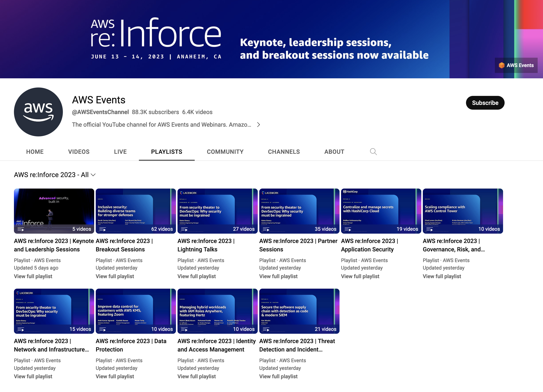
Task: View full playlist for Application Security
Action: (x=360, y=276)
